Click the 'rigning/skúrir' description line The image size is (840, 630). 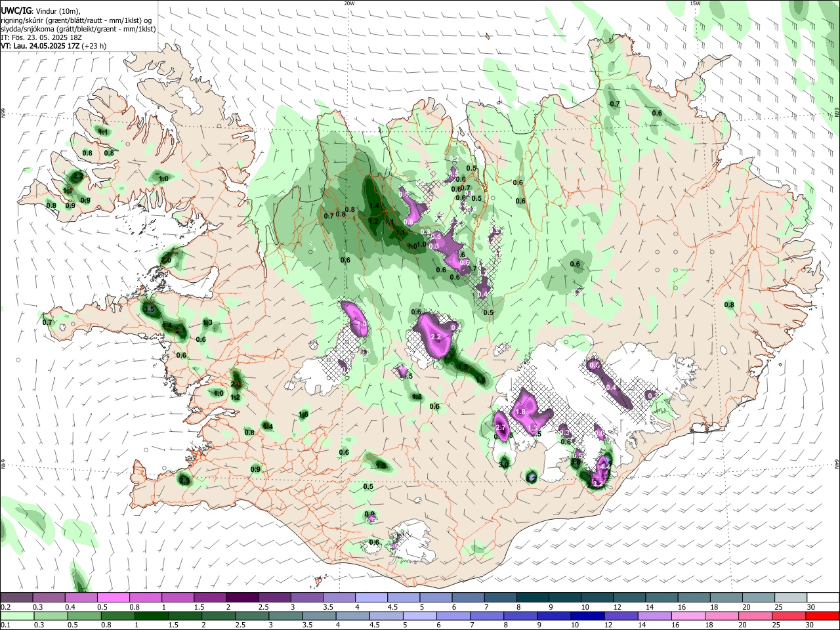coord(75,20)
